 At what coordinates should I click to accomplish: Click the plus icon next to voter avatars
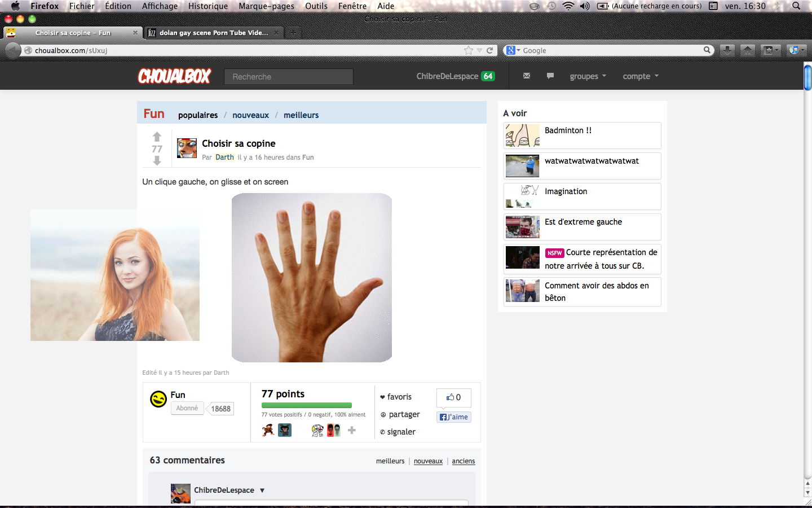[x=352, y=430]
